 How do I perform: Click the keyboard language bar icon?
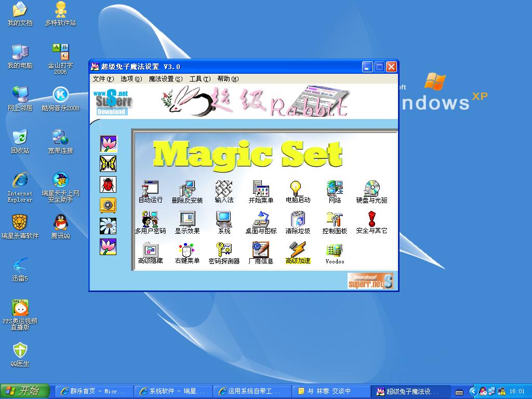pyautogui.click(x=459, y=392)
